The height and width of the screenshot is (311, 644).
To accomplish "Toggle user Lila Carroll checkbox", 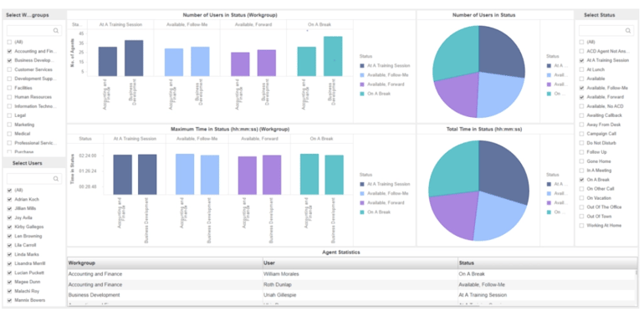I will [9, 245].
